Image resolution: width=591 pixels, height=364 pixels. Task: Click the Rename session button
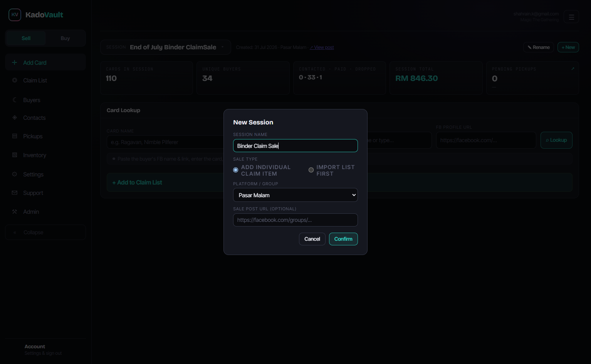[x=539, y=47]
